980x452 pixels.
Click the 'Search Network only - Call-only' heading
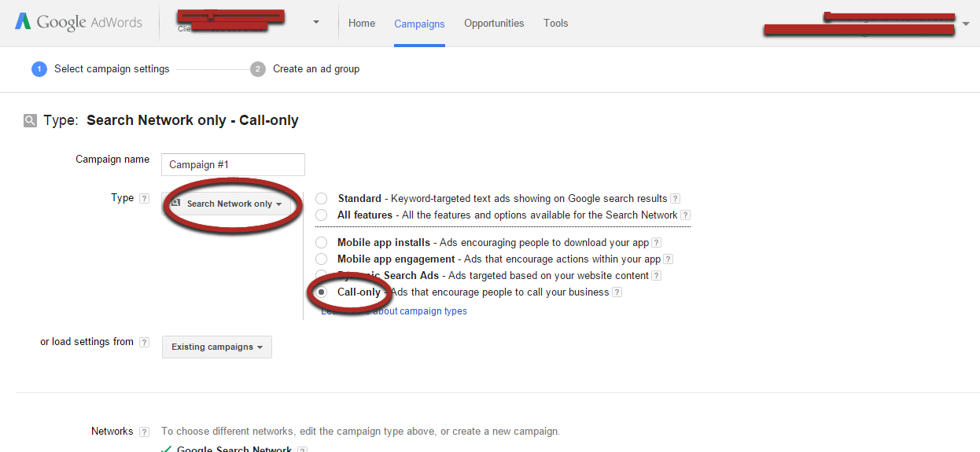(x=193, y=120)
